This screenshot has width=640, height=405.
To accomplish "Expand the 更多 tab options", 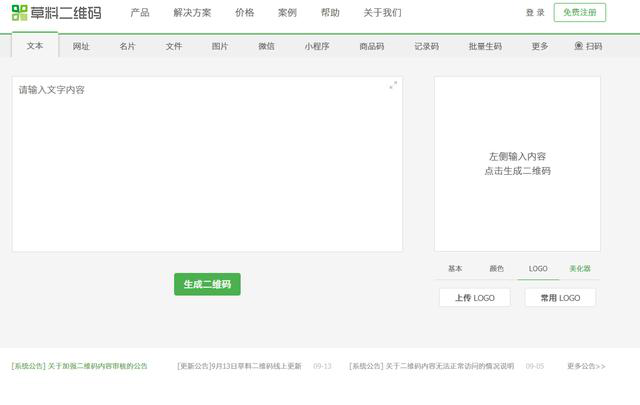I will [540, 46].
